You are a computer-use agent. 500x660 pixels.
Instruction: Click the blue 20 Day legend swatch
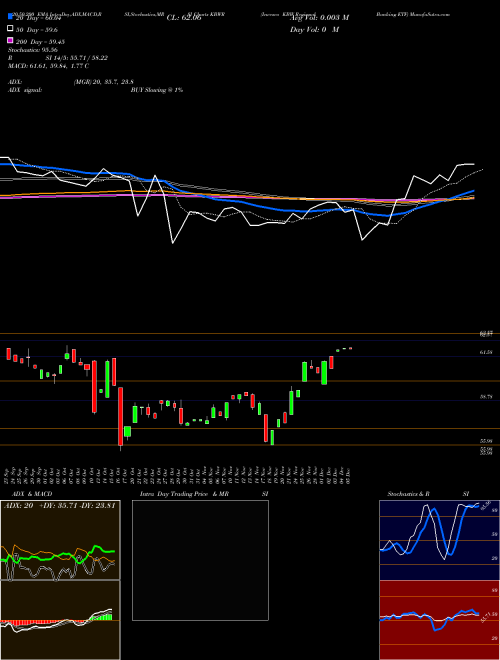(x=10, y=17)
